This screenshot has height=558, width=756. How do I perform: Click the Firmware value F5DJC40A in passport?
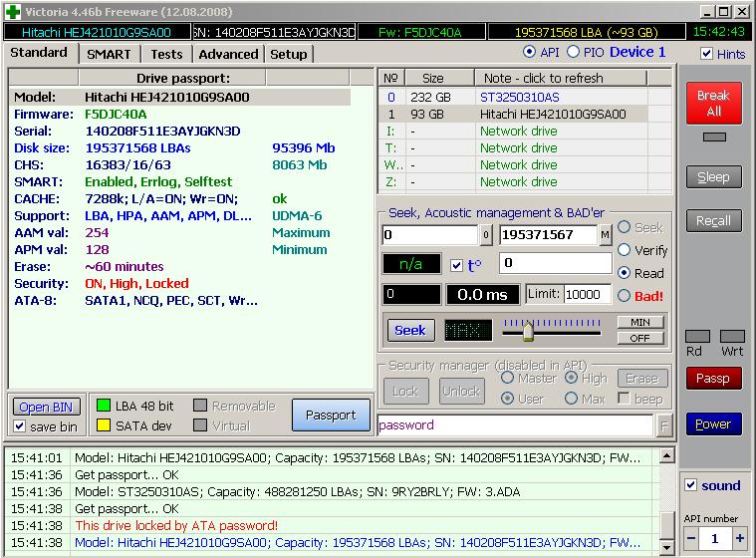coord(116,114)
